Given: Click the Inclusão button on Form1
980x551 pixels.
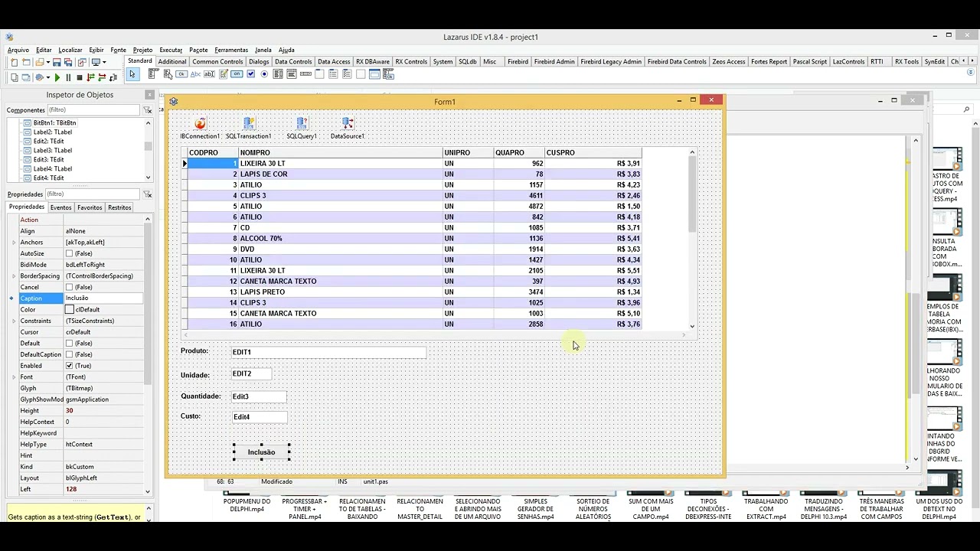Looking at the screenshot, I should pos(261,452).
